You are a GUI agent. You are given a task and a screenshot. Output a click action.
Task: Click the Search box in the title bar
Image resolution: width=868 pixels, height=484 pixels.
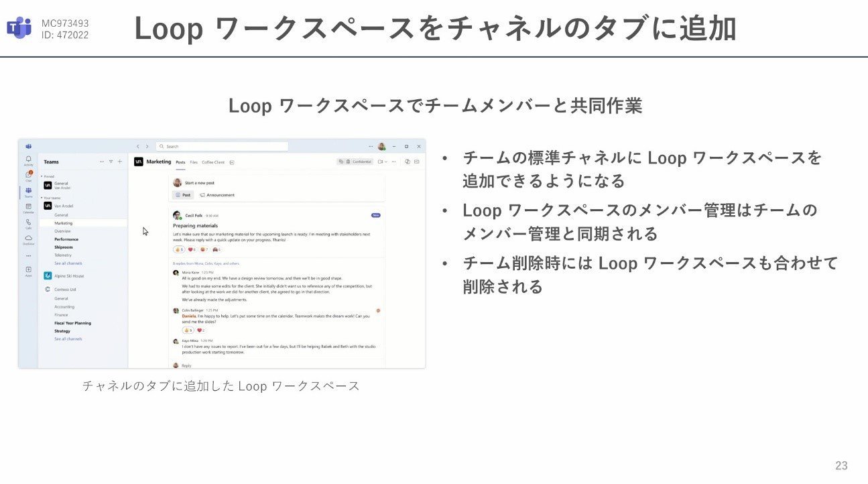tap(222, 146)
